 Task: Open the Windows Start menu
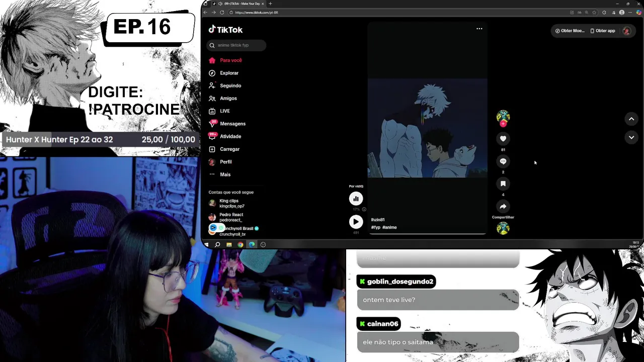click(x=206, y=244)
